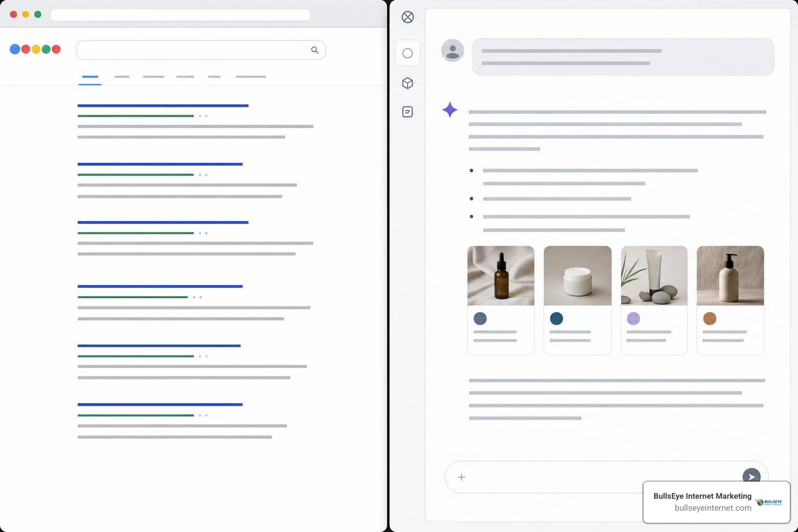
Task: Switch to the fourth search tab
Action: click(x=185, y=77)
